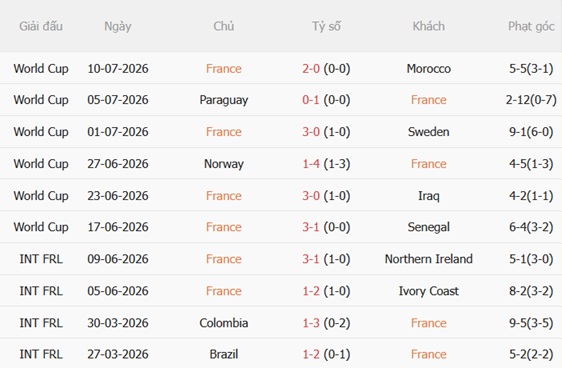
Task: Select the 9-5(3-5) corner stats for Colombia match
Action: pyautogui.click(x=531, y=323)
